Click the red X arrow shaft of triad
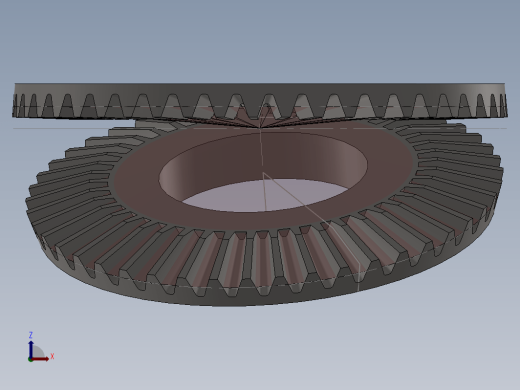This screenshot has height=390, width=520. pyautogui.click(x=40, y=359)
